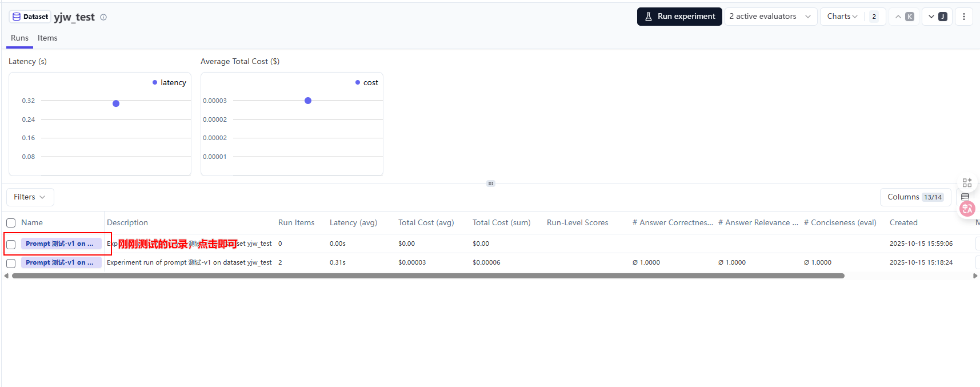Click the $0.00006 total cost cell
The height and width of the screenshot is (387, 980).
(x=486, y=262)
